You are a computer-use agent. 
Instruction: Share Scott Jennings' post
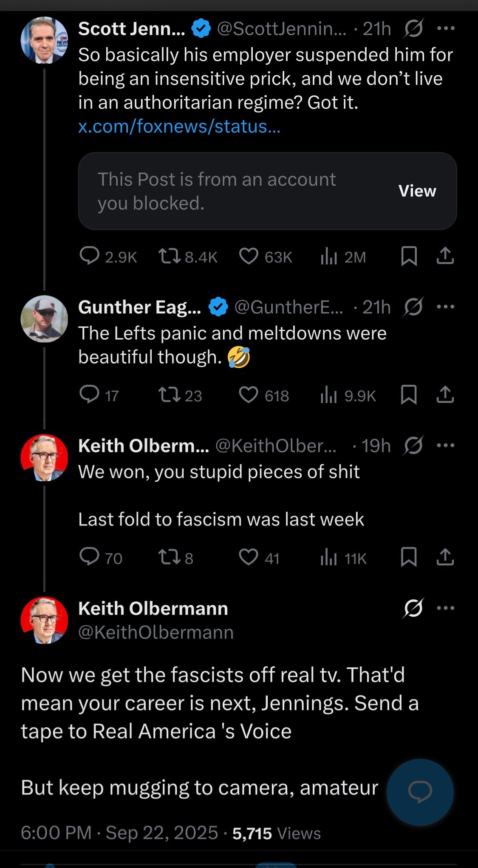445,257
